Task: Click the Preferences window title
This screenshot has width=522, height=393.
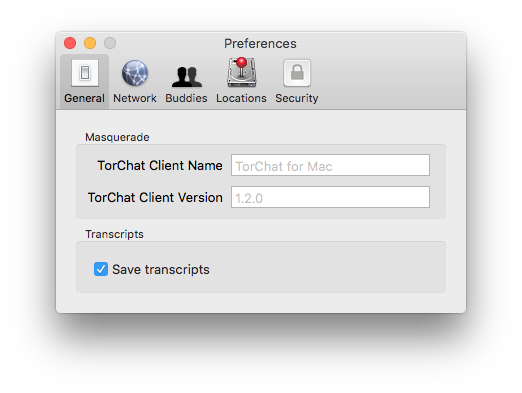Action: click(x=260, y=44)
